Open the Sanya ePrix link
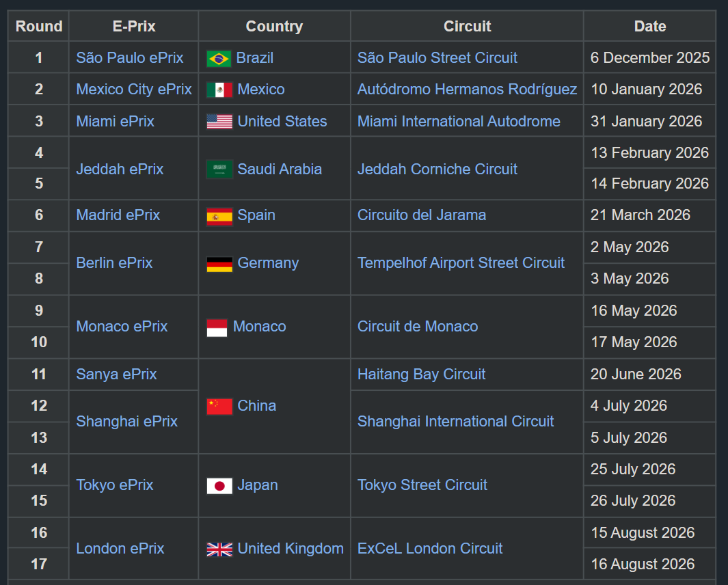The width and height of the screenshot is (728, 585). tap(116, 375)
